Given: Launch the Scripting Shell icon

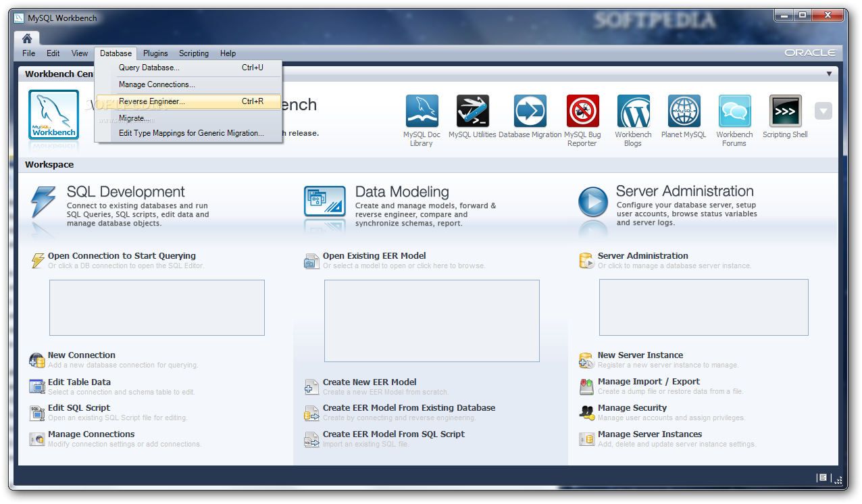Looking at the screenshot, I should (786, 111).
